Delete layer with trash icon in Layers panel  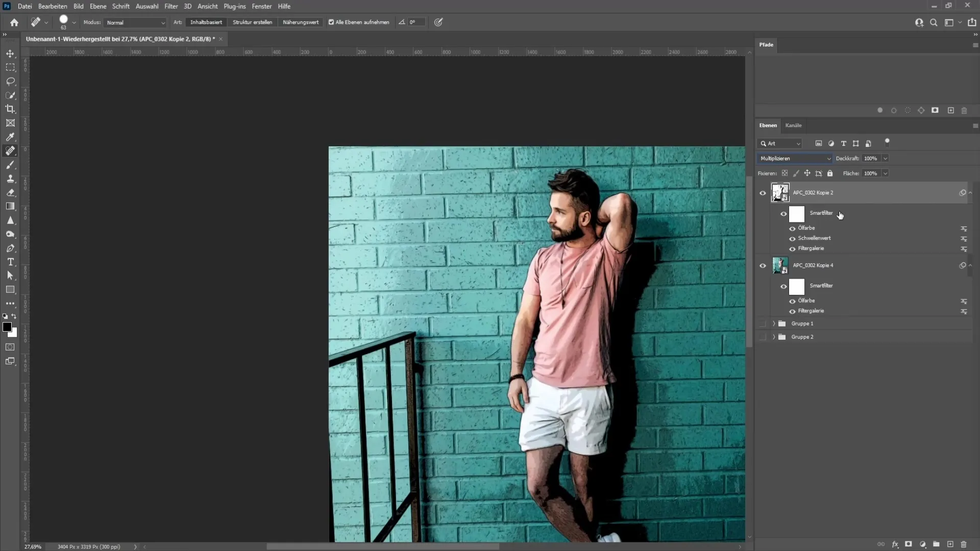(964, 544)
